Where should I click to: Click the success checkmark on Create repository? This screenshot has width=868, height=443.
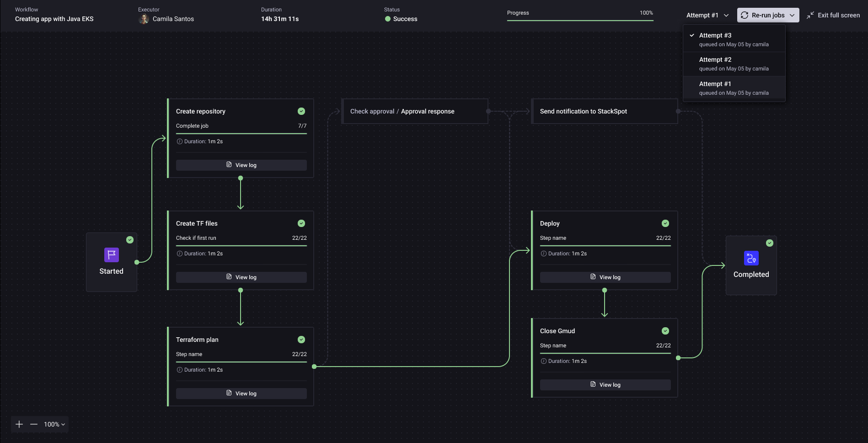[301, 111]
